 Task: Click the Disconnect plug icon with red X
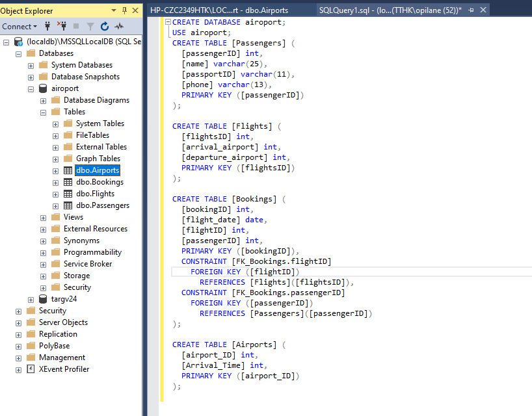[62, 26]
